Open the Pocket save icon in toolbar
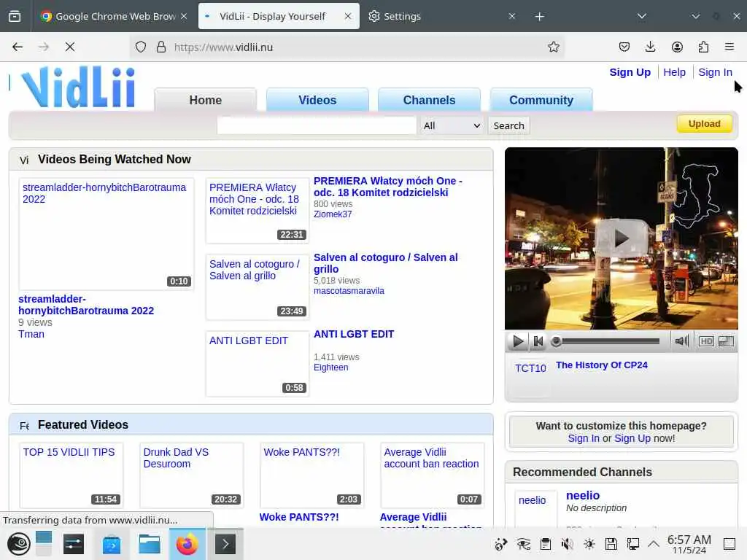This screenshot has height=560, width=747. [624, 47]
